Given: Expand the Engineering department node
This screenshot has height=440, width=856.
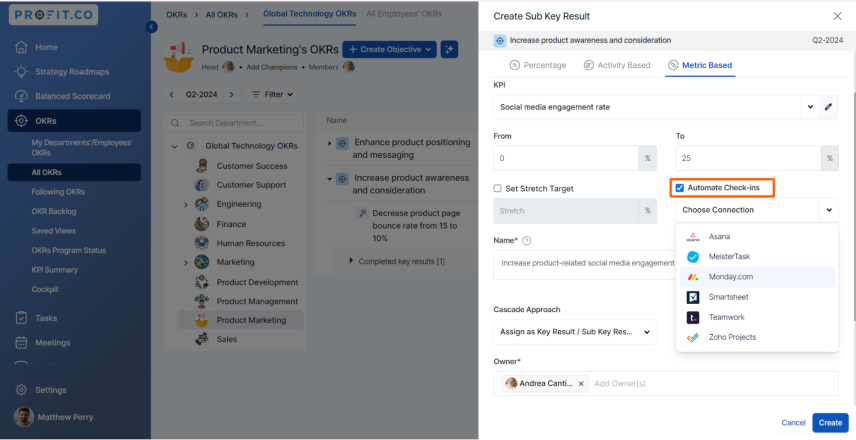Looking at the screenshot, I should (186, 205).
